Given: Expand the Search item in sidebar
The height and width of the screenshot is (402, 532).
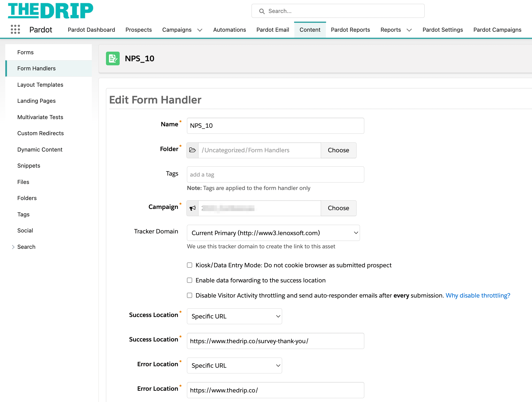Looking at the screenshot, I should [x=13, y=247].
